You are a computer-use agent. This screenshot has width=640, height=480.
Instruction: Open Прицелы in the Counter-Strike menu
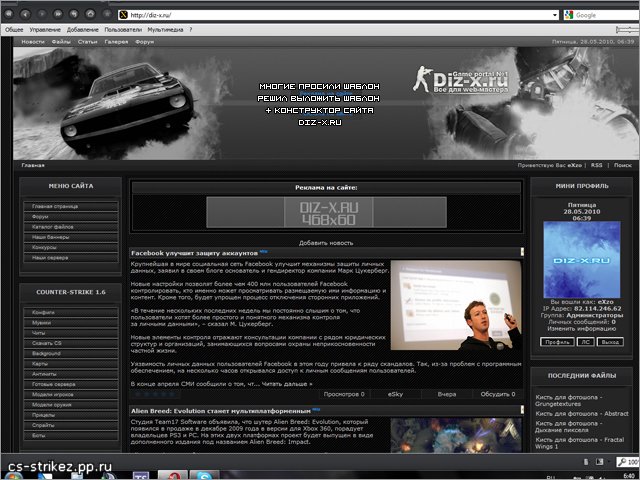(x=71, y=415)
